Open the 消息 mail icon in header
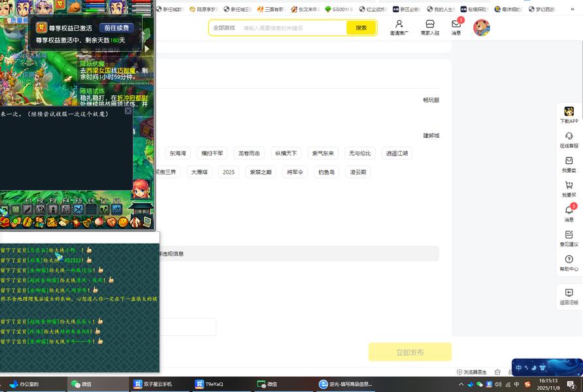 pos(456,28)
